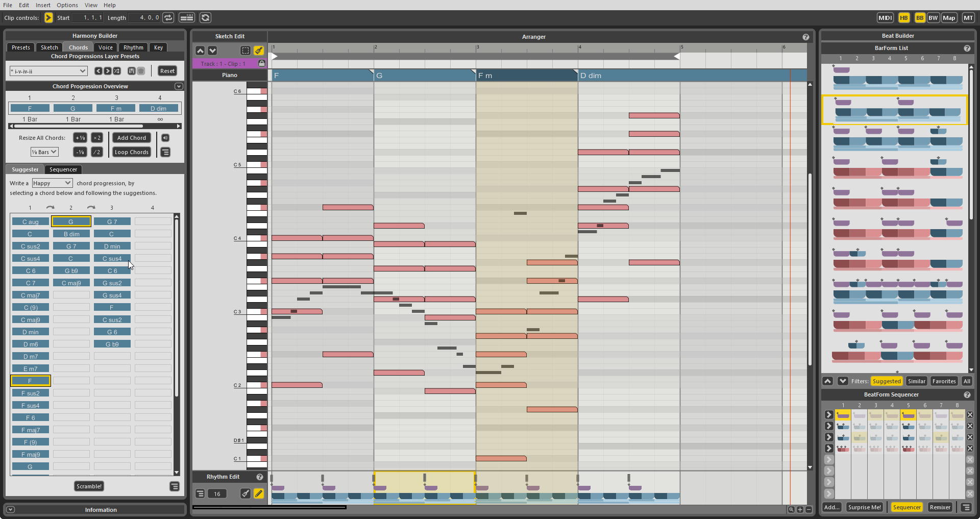980x519 pixels.
Task: Open the Happy mood dropdown
Action: coord(52,183)
